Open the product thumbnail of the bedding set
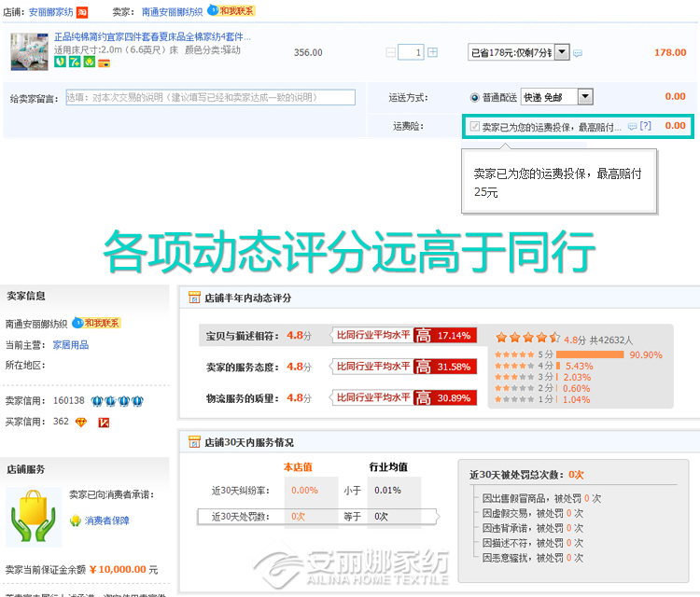This screenshot has height=597, width=700. (x=30, y=51)
